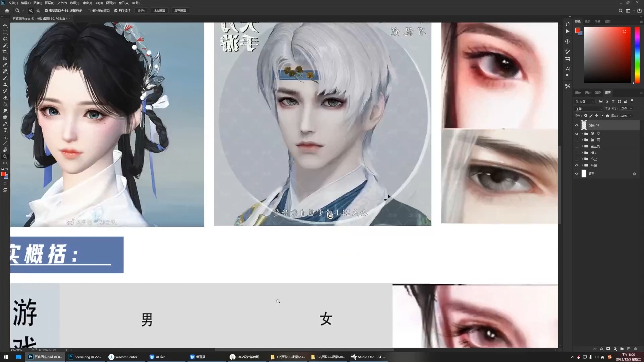
Task: Click the 适合屏幕 button
Action: pyautogui.click(x=159, y=11)
